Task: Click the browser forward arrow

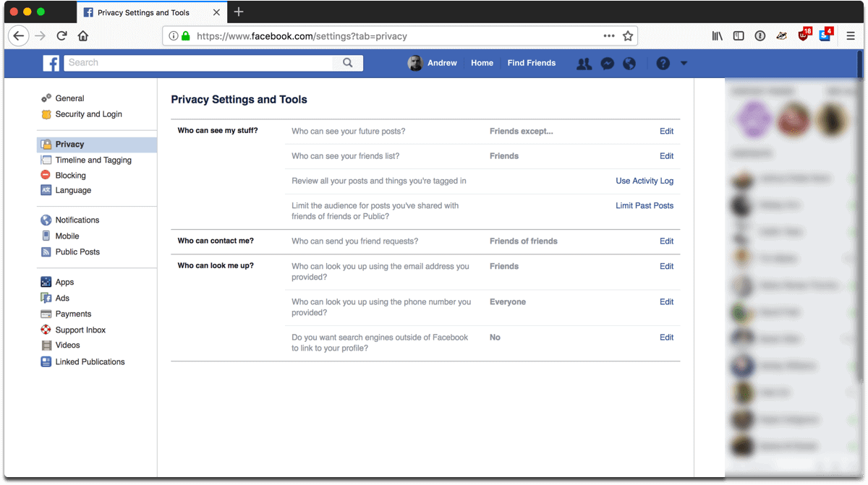Action: (41, 36)
